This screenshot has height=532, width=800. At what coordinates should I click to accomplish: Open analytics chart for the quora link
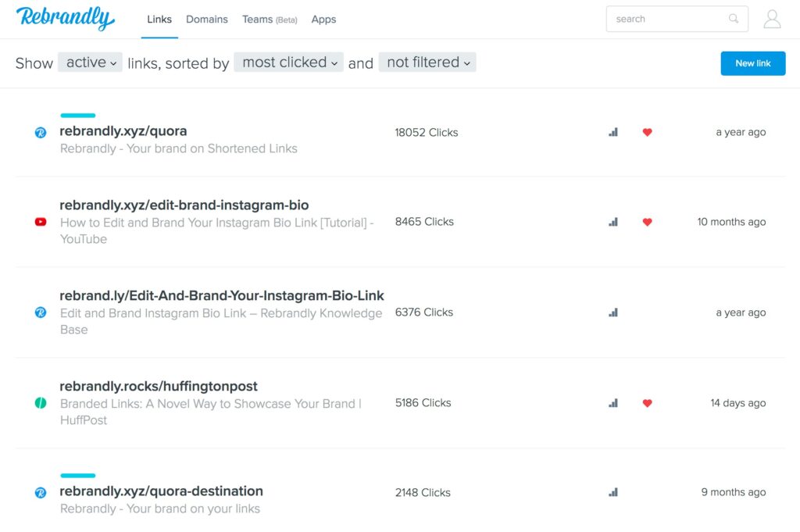(x=612, y=132)
